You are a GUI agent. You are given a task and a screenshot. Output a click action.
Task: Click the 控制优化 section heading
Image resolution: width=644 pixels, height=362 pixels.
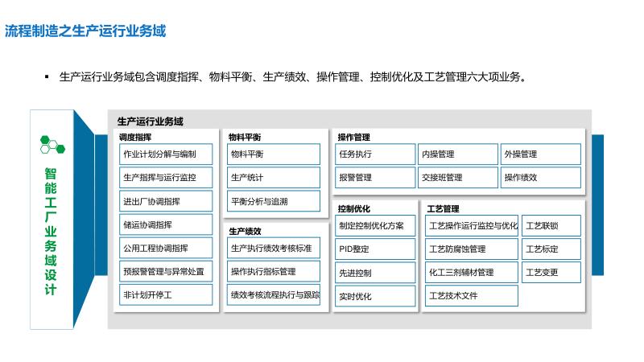pyautogui.click(x=354, y=208)
